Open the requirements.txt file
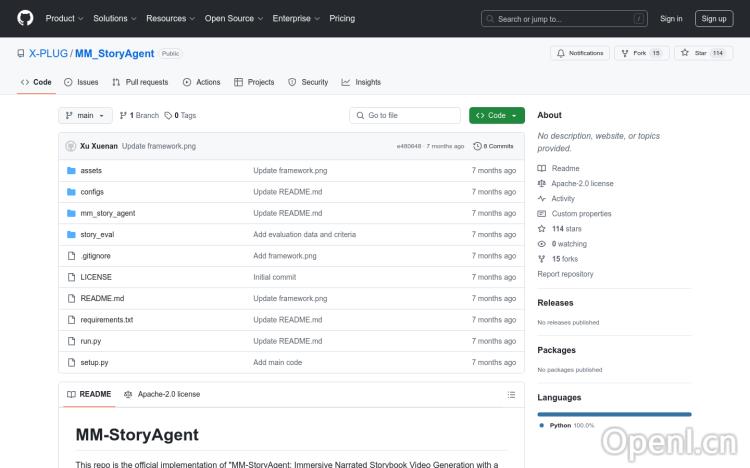750x468 pixels. coord(106,320)
